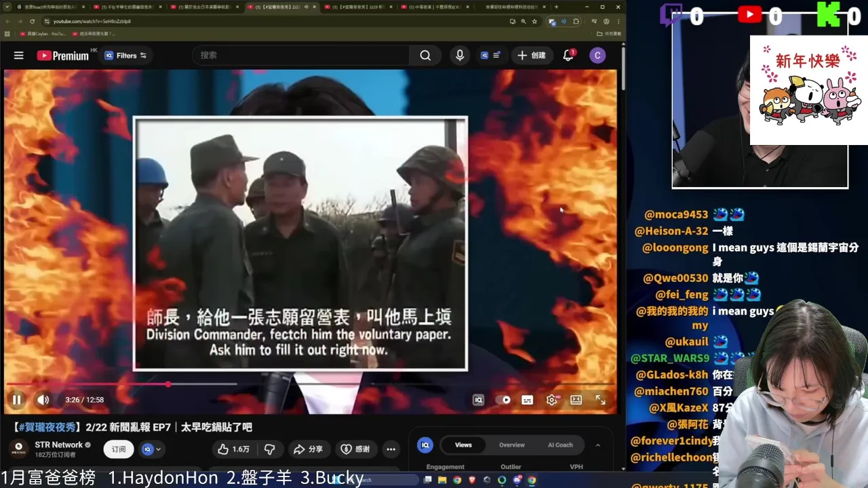
Task: Click the vidIQ icon in player controls
Action: click(478, 400)
